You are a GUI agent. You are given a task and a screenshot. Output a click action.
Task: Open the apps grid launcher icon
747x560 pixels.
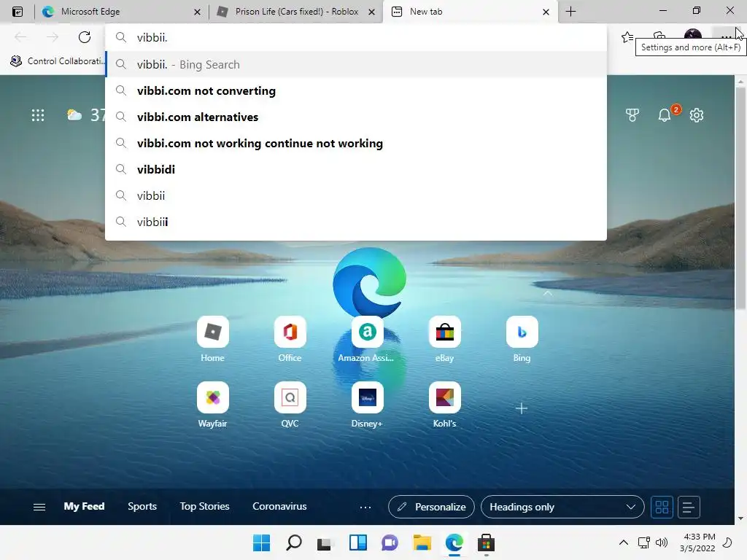(38, 115)
